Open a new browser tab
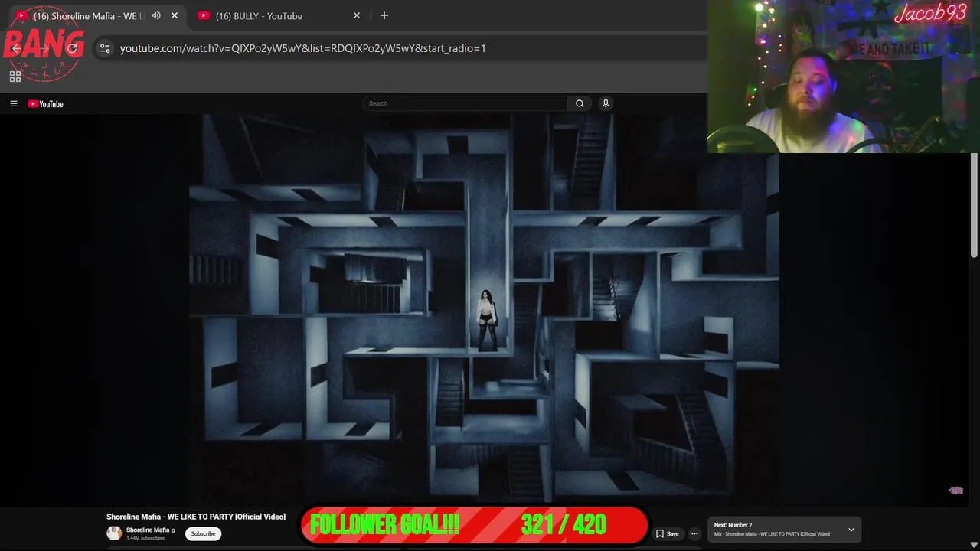This screenshot has height=551, width=980. [384, 15]
